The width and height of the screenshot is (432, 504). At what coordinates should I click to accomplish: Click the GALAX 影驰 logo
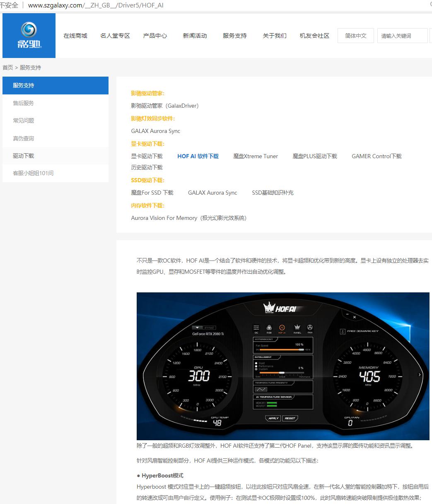pyautogui.click(x=29, y=36)
